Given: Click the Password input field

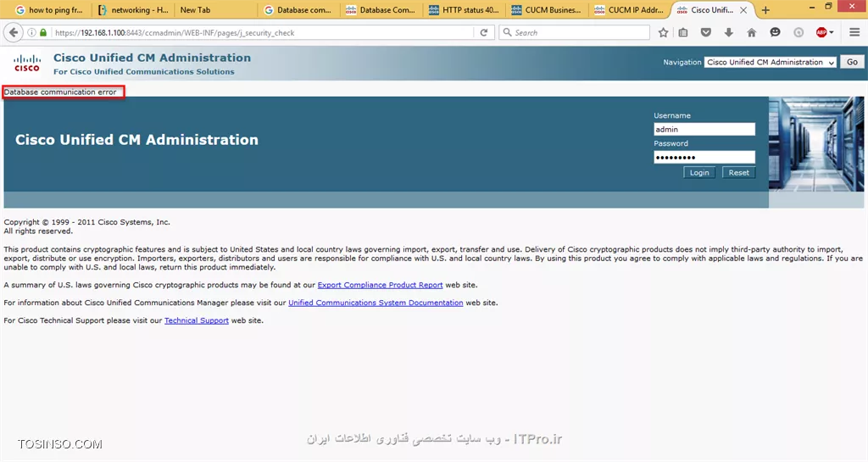Looking at the screenshot, I should (x=704, y=157).
